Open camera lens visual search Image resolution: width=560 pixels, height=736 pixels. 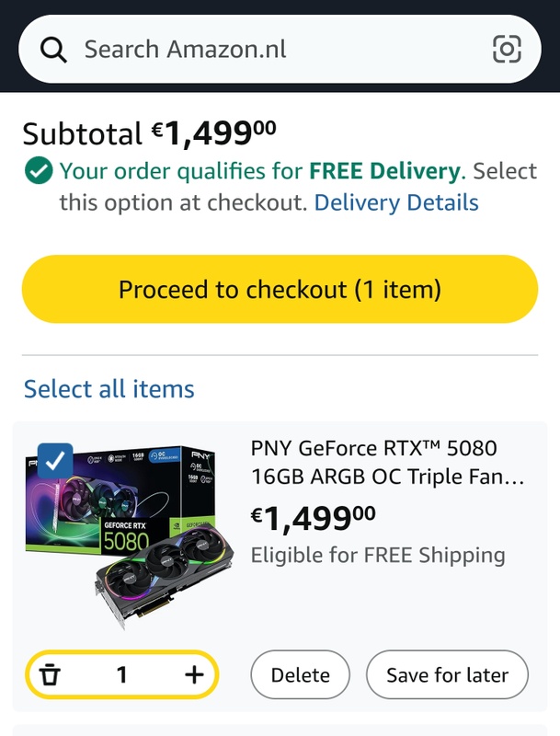(507, 49)
